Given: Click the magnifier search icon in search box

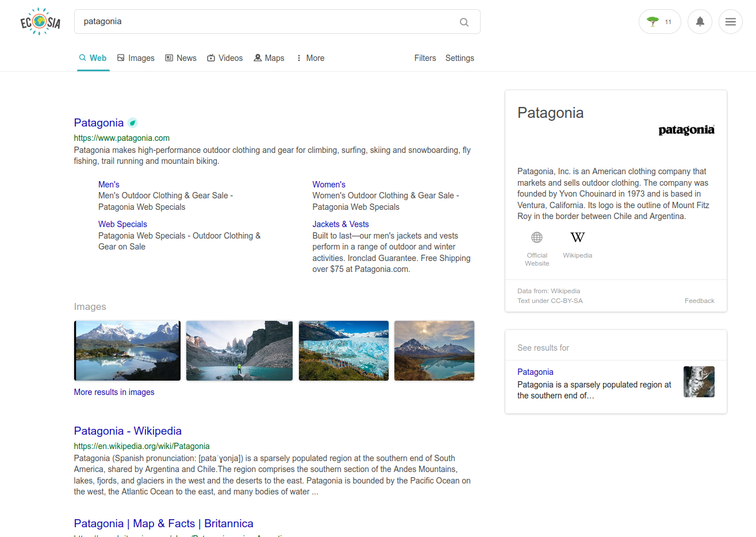Looking at the screenshot, I should (464, 22).
